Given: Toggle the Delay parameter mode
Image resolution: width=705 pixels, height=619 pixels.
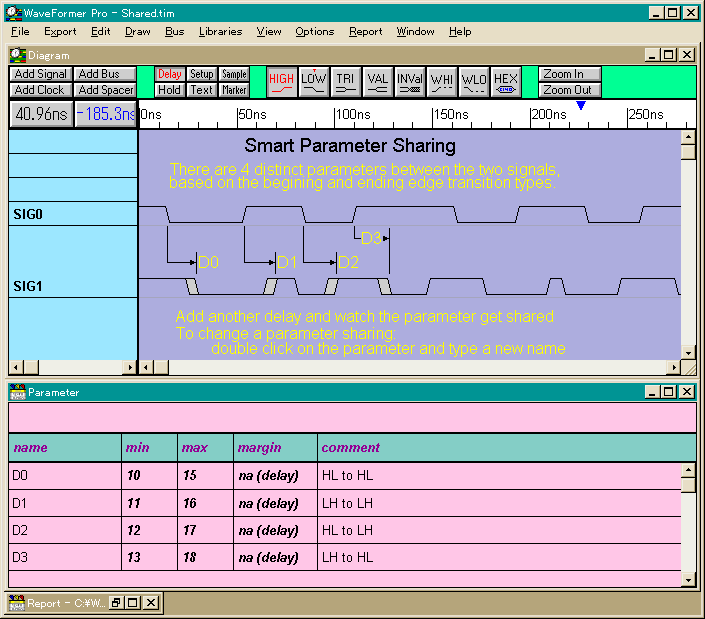Looking at the screenshot, I should pos(170,74).
